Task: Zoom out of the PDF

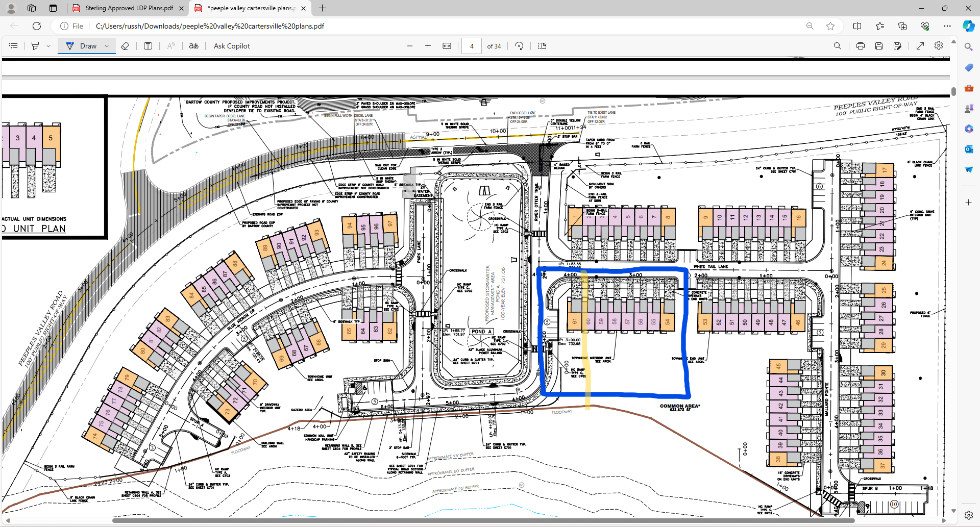Action: (x=410, y=46)
